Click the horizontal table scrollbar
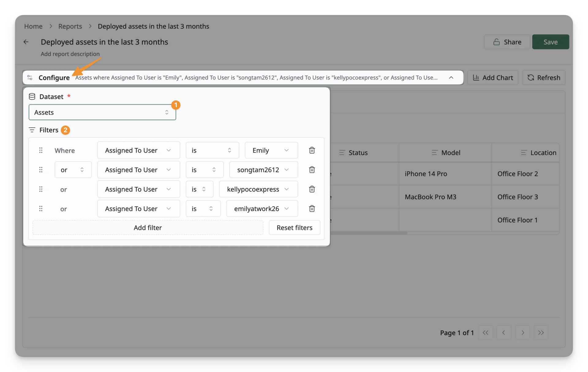Viewport: 588px width, 372px height. click(x=369, y=233)
